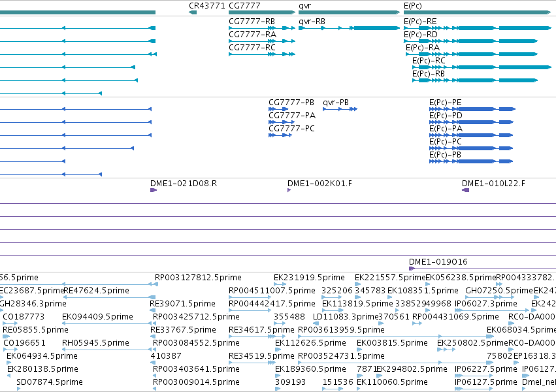This screenshot has width=556, height=392.
Task: Select the E(Pc)-RA transcript
Action: click(x=472, y=54)
